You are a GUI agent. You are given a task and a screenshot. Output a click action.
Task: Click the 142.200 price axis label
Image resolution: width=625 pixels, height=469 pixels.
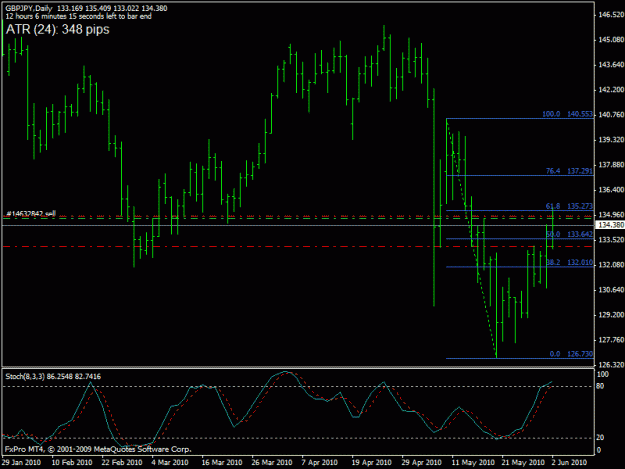(611, 90)
